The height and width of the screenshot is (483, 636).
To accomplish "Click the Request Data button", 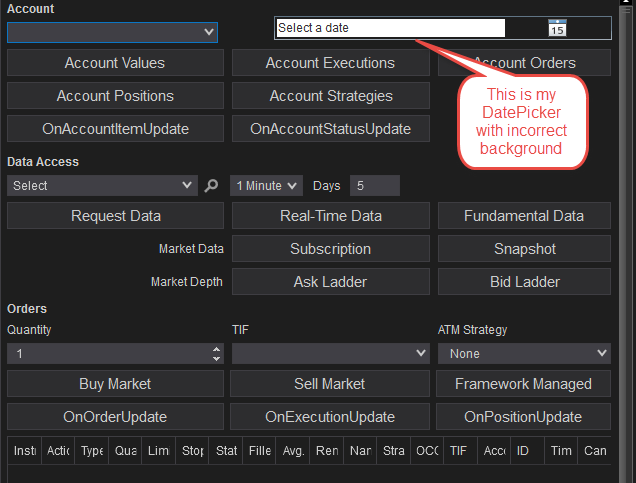I will 115,216.
